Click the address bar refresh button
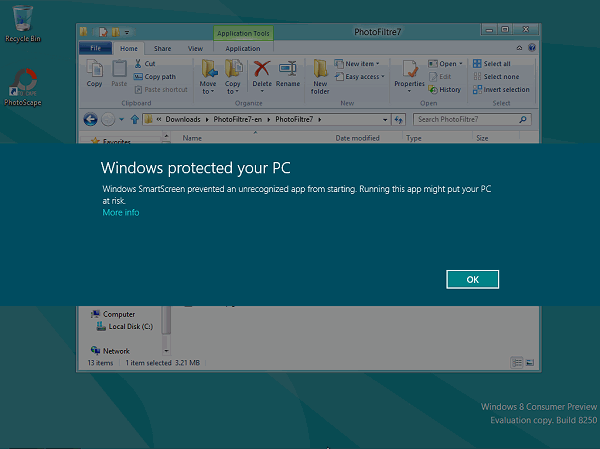Viewport: 600px width, 449px height. (x=398, y=120)
